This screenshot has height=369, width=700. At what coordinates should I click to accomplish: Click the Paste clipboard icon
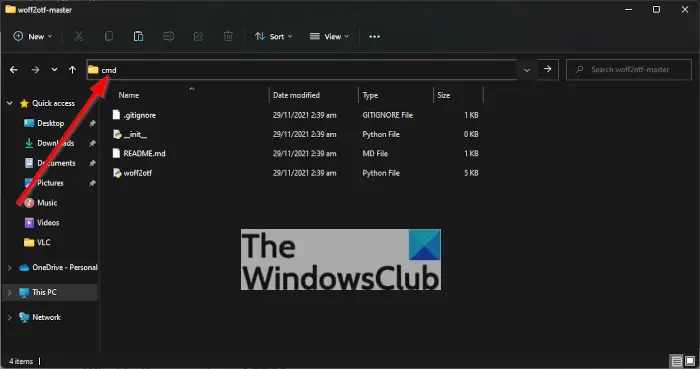pyautogui.click(x=138, y=37)
